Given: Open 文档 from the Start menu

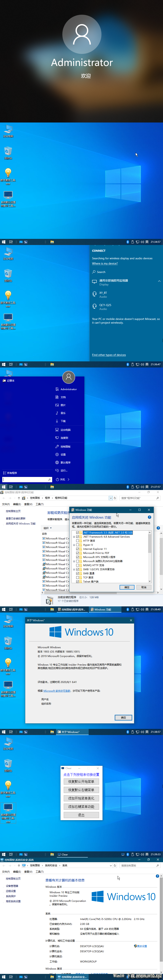Looking at the screenshot, I should (61, 397).
